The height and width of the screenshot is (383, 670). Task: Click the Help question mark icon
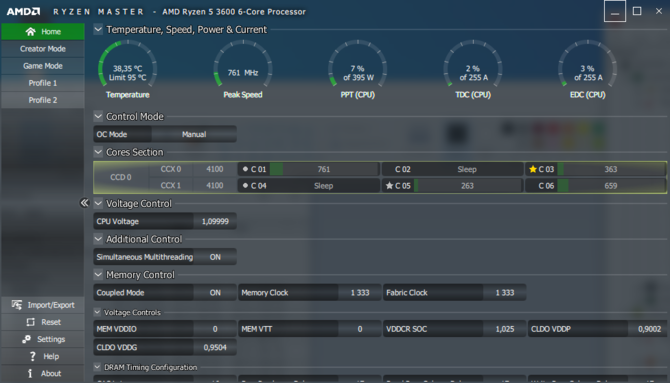[x=32, y=356]
